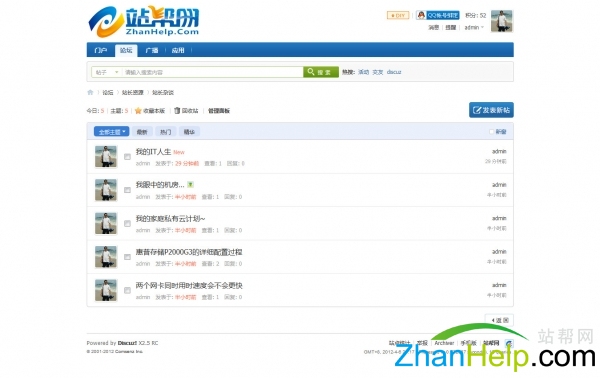Screen dimensions: 600x378
Task: Expand the all-topics filter dropdown
Action: pos(111,132)
